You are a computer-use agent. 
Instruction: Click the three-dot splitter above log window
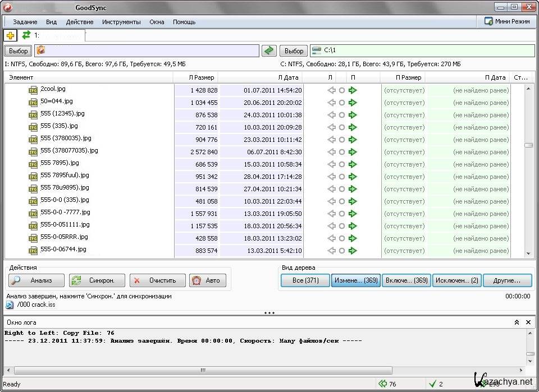[x=269, y=313]
